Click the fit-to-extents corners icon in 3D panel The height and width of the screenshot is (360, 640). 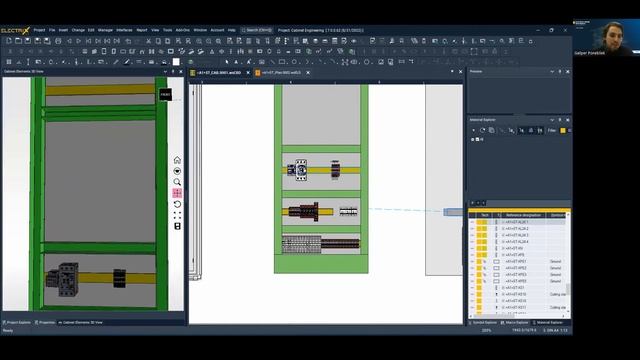[177, 215]
